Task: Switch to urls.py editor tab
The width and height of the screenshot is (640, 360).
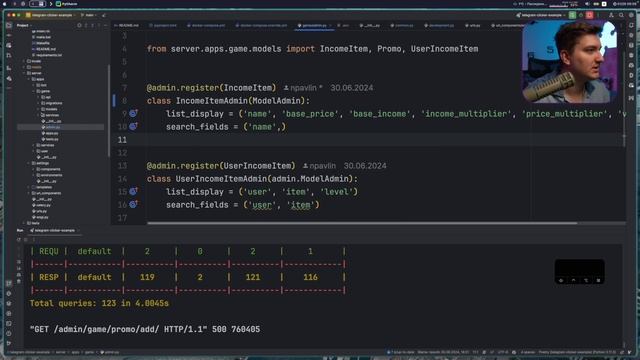Action: (x=473, y=25)
